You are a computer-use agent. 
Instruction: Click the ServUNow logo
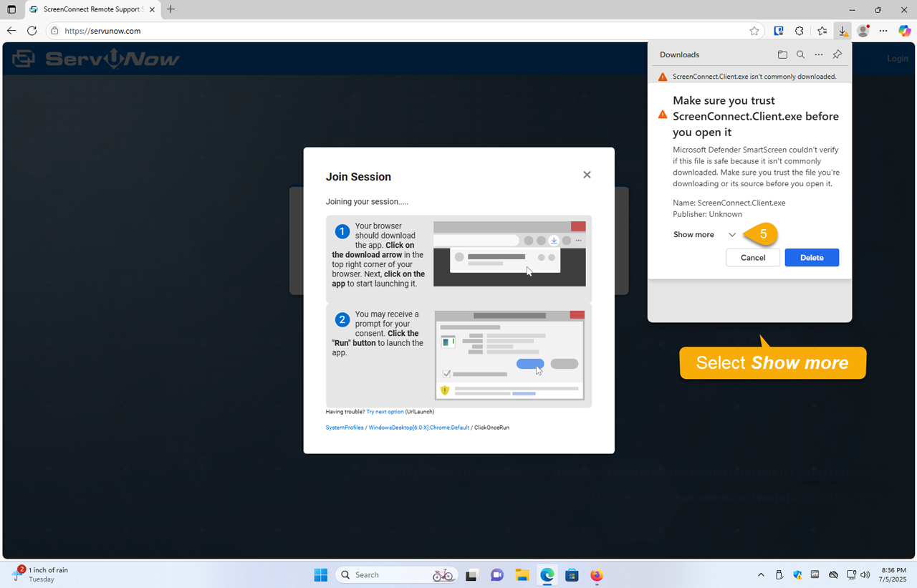96,58
